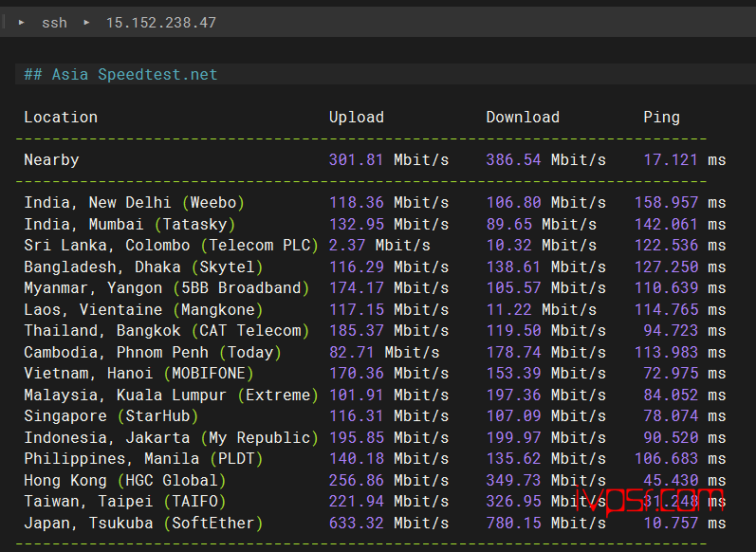The image size is (756, 552).
Task: Select Nearby upload value 301.81
Action: coord(356,159)
